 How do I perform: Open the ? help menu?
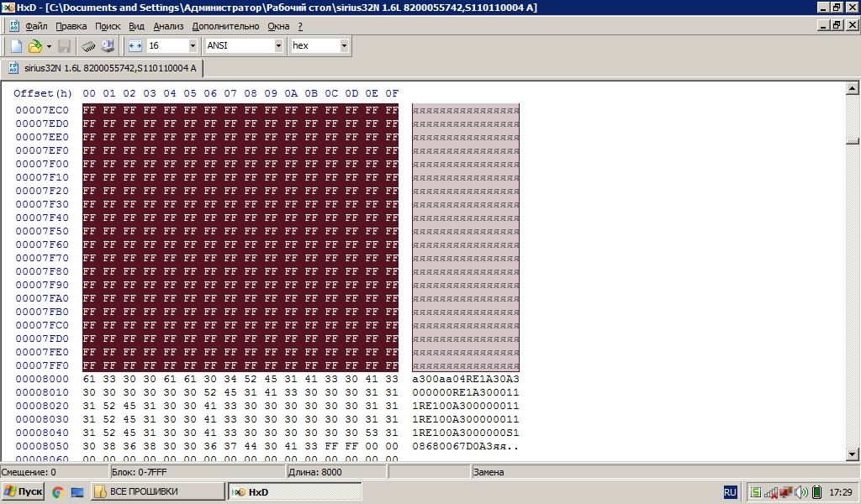tap(300, 26)
